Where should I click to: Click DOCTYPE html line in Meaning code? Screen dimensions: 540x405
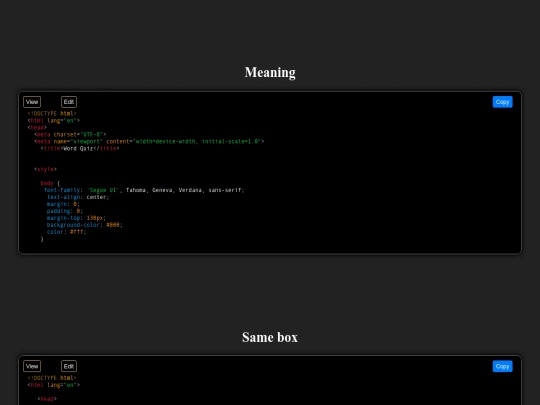point(52,113)
